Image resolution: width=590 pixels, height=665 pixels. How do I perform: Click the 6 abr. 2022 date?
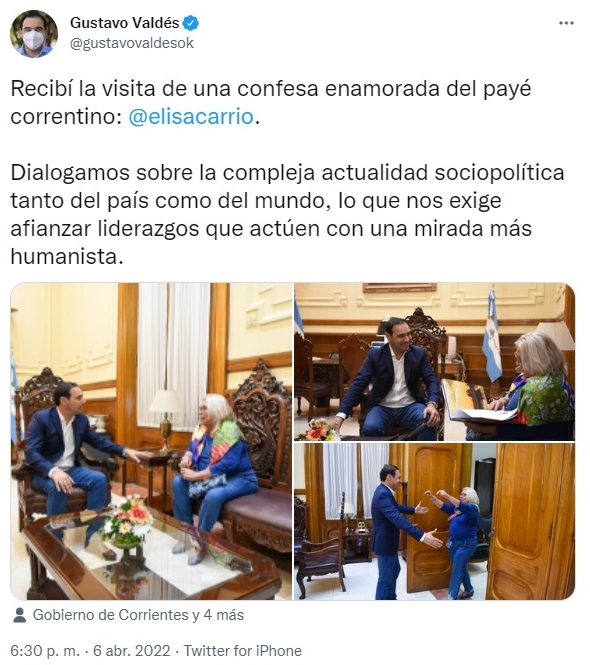click(x=131, y=651)
